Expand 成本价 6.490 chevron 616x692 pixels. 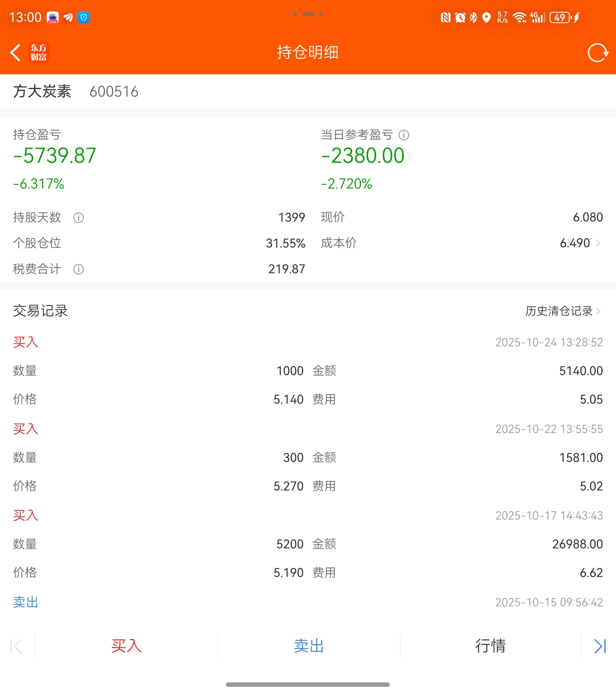[598, 243]
